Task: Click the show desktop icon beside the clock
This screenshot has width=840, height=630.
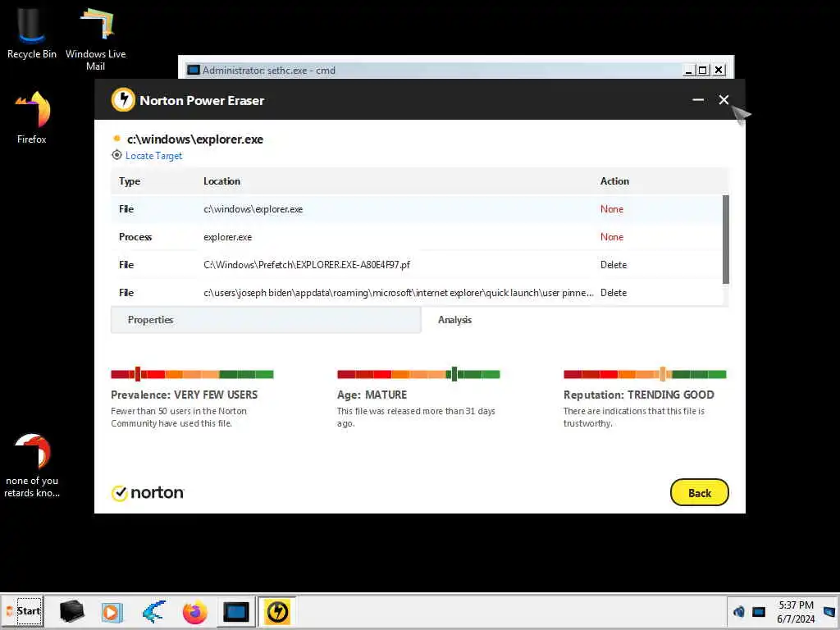Action: pyautogui.click(x=830, y=611)
